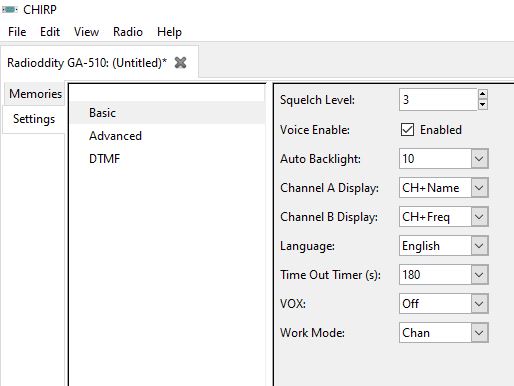Decrease Squelch Level with down arrow
Viewport: 514px width, 386px height.
tap(482, 105)
